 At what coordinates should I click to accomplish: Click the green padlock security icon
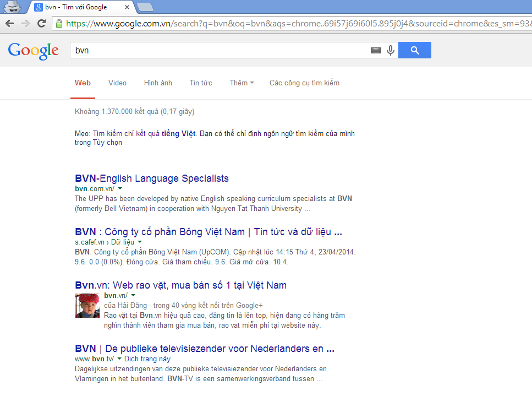(59, 24)
